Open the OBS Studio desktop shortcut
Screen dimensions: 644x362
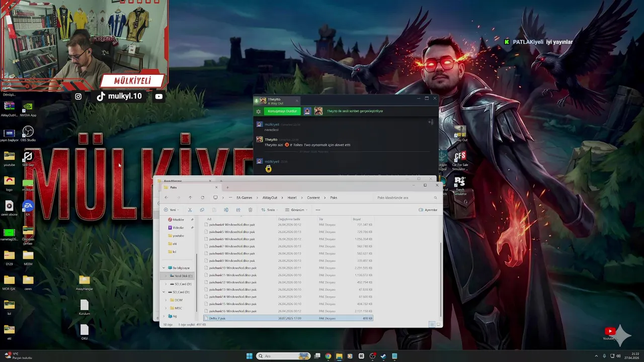click(x=28, y=134)
